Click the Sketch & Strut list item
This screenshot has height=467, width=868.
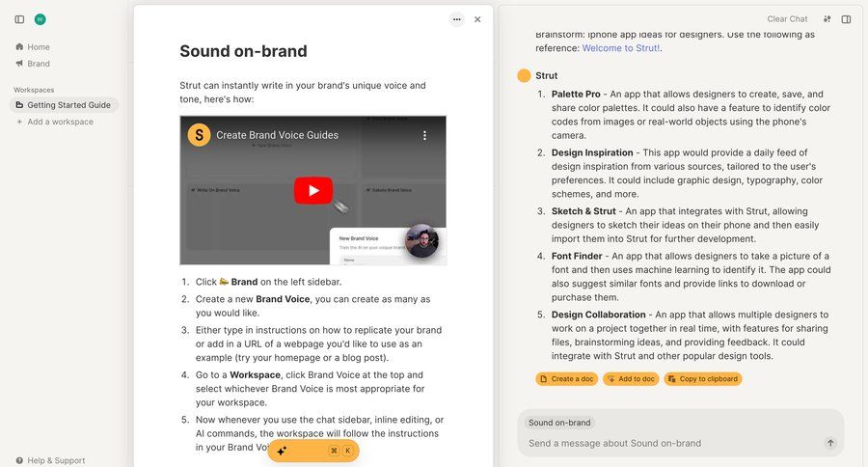click(684, 225)
